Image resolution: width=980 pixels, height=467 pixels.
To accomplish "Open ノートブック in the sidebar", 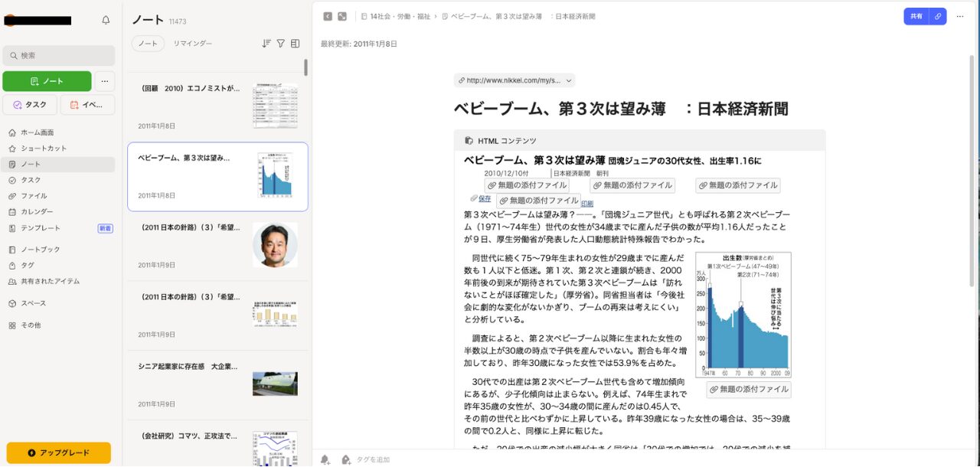I will coord(40,250).
